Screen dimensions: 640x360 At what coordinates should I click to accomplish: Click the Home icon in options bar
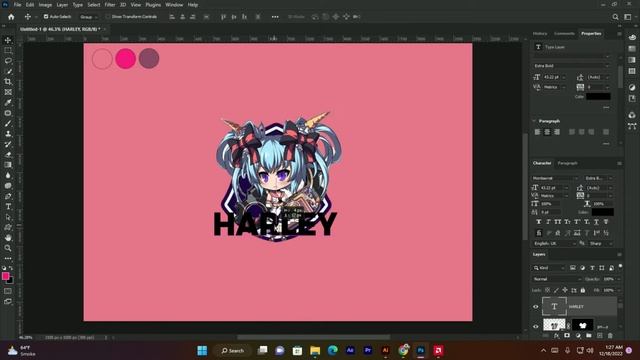11,17
